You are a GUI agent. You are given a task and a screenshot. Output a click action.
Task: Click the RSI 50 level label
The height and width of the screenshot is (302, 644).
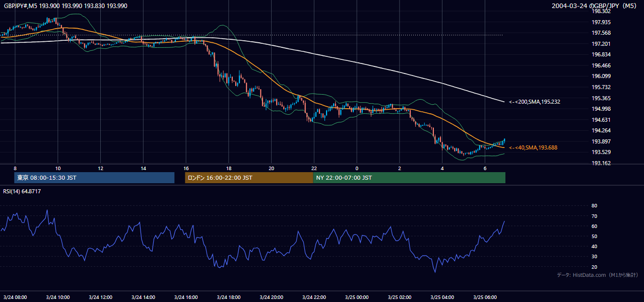click(x=594, y=236)
